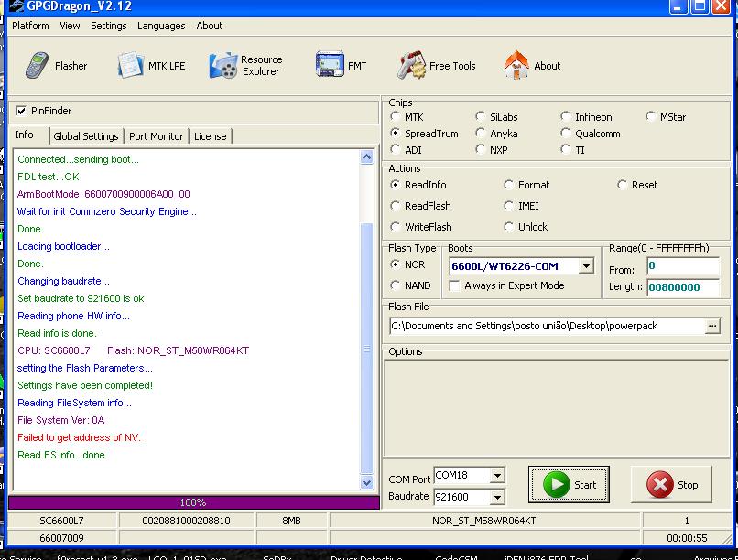Open the View menu
The width and height of the screenshot is (738, 560).
pos(70,26)
